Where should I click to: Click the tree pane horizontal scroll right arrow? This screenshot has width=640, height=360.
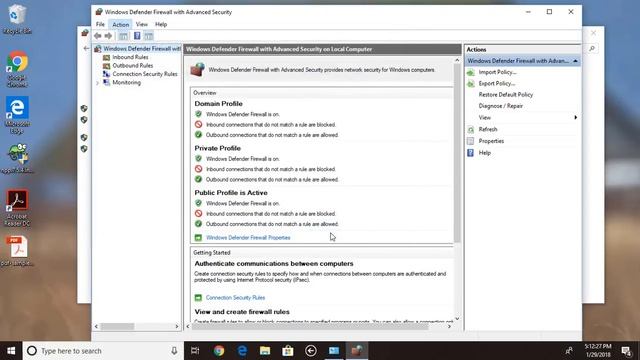click(177, 327)
